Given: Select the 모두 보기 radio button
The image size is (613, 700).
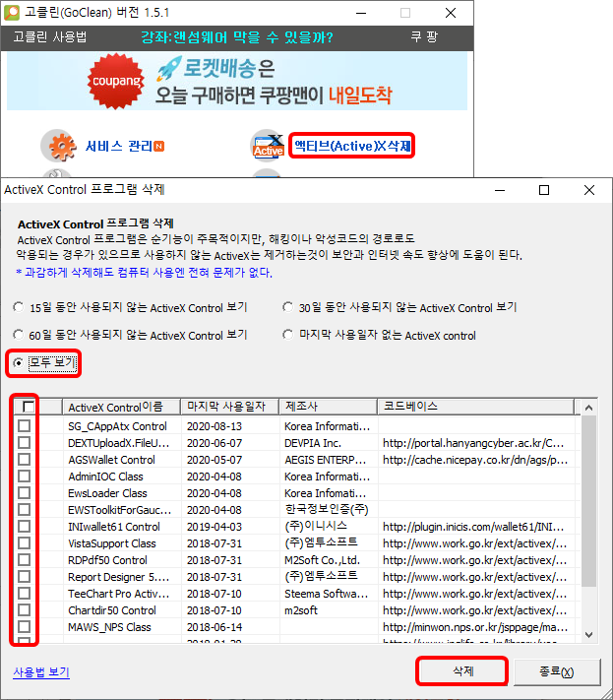Looking at the screenshot, I should pyautogui.click(x=19, y=363).
